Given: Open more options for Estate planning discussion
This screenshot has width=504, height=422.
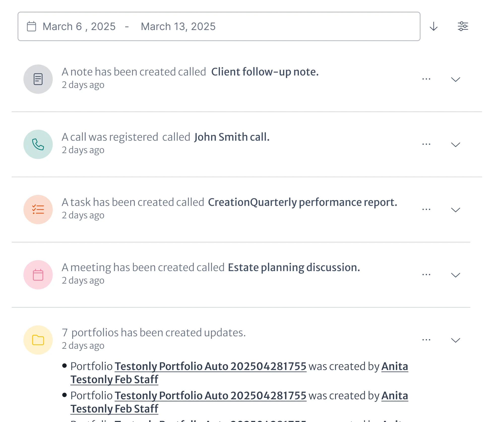Looking at the screenshot, I should coord(426,275).
